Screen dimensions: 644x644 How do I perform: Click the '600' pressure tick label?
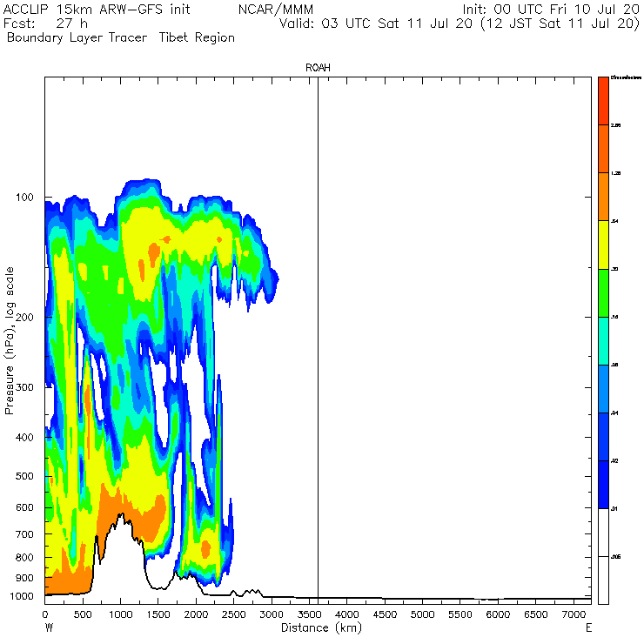point(24,507)
